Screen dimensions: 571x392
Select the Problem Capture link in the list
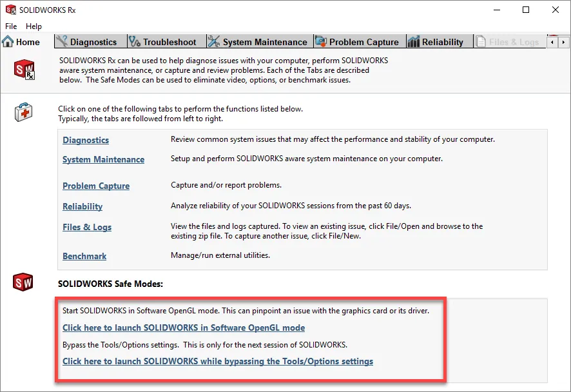pos(96,186)
